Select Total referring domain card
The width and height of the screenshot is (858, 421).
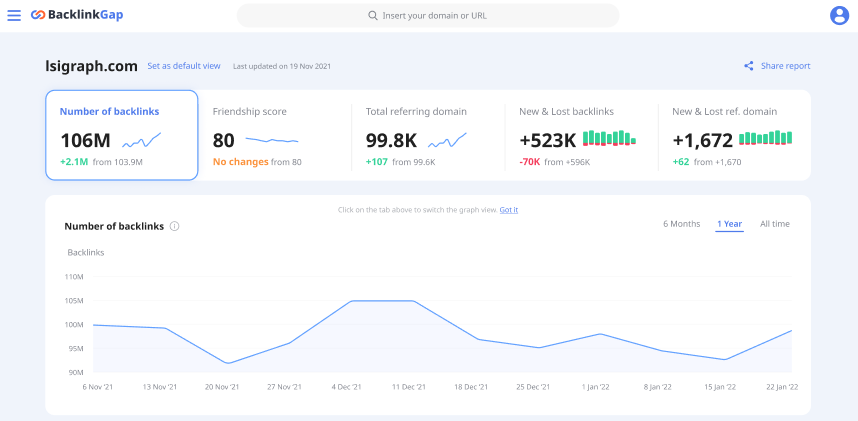428,135
